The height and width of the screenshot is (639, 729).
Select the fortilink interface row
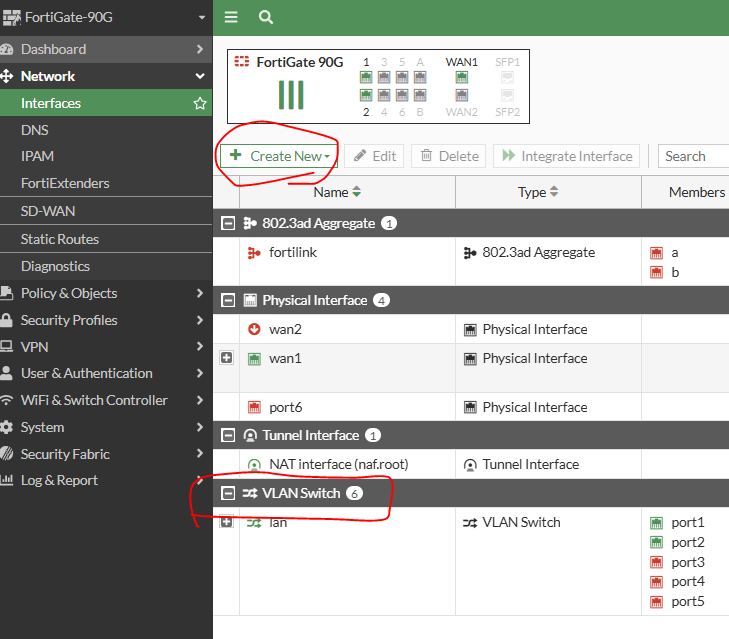coord(471,262)
